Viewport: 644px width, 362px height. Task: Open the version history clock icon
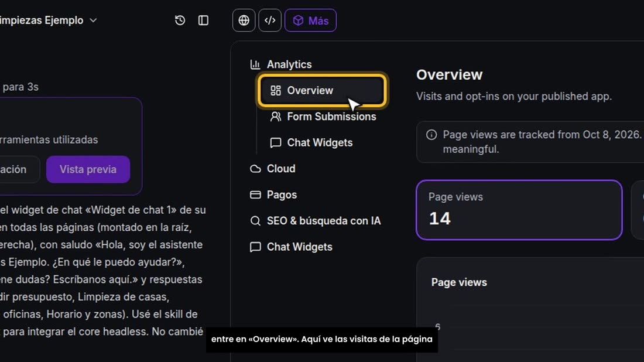pyautogui.click(x=180, y=20)
